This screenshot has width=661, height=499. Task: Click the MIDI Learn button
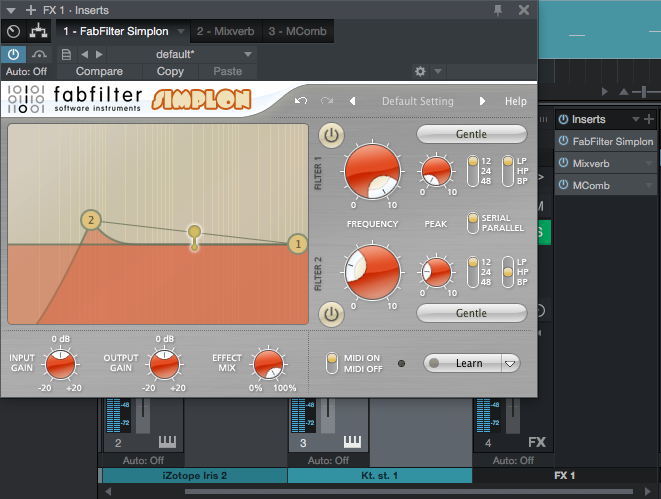(462, 363)
